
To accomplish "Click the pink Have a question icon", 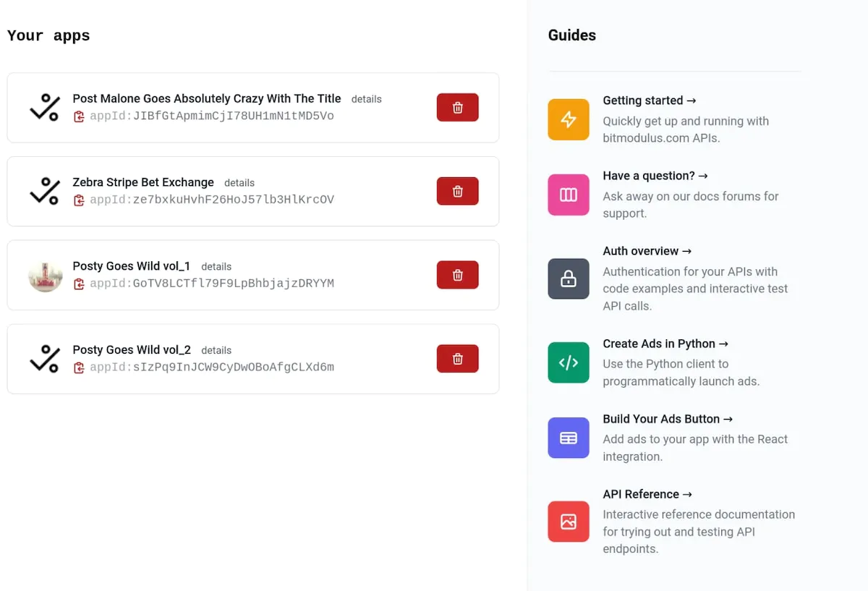I will pyautogui.click(x=569, y=195).
